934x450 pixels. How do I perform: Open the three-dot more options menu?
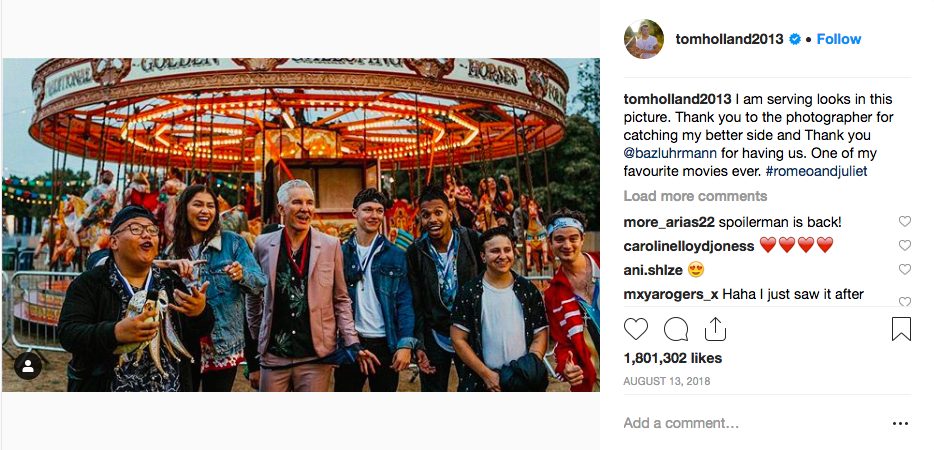(x=901, y=424)
